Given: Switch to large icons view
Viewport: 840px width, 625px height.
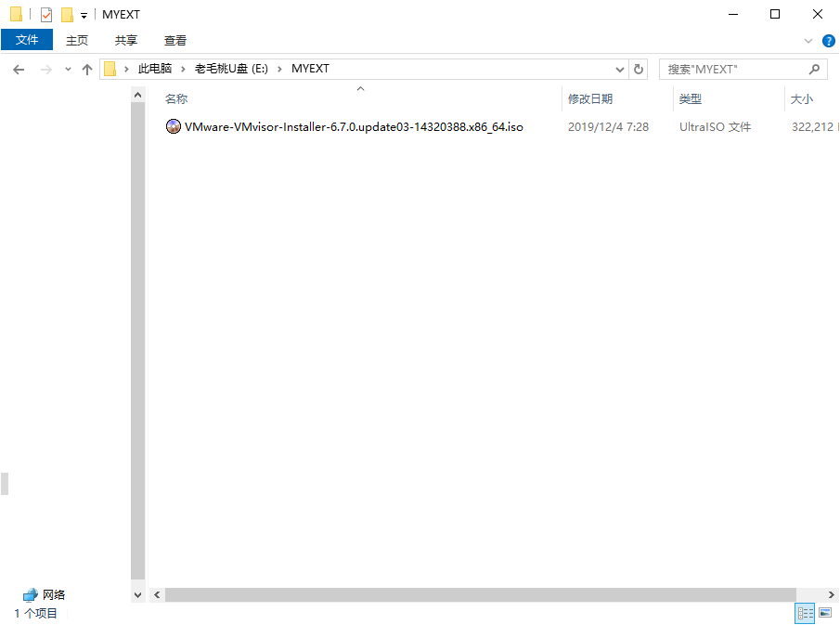Looking at the screenshot, I should click(x=825, y=613).
